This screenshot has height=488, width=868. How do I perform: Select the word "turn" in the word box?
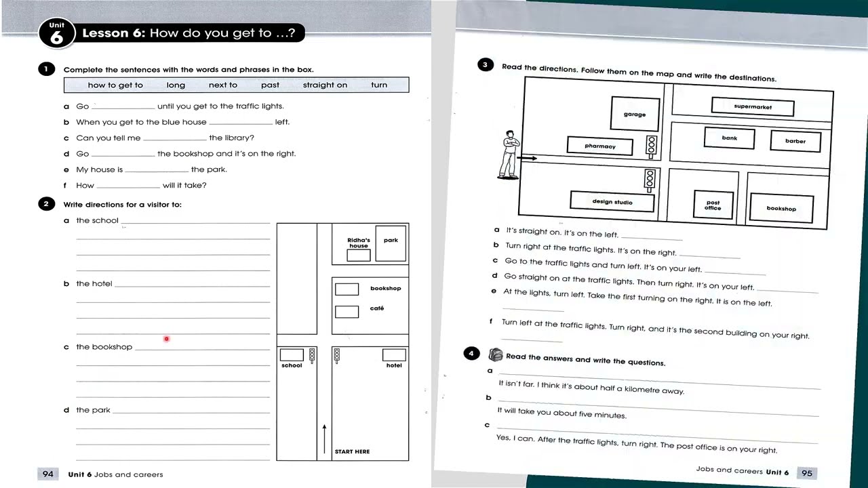379,85
